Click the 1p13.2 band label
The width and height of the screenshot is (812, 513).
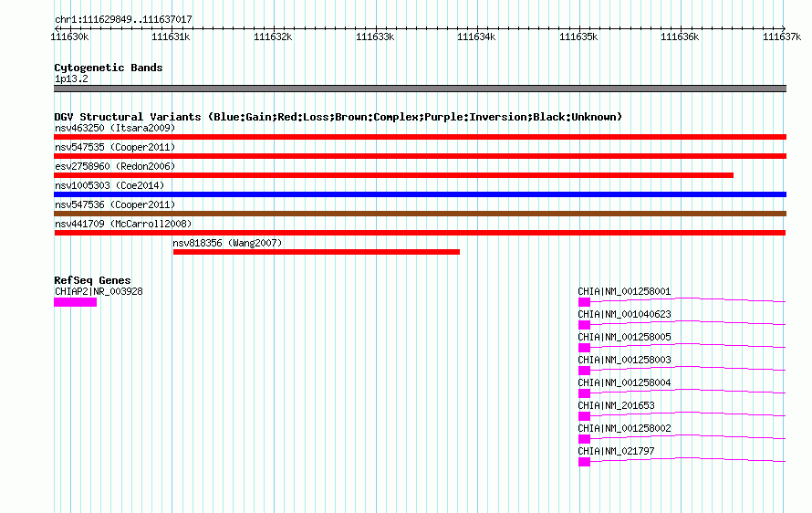71,79
